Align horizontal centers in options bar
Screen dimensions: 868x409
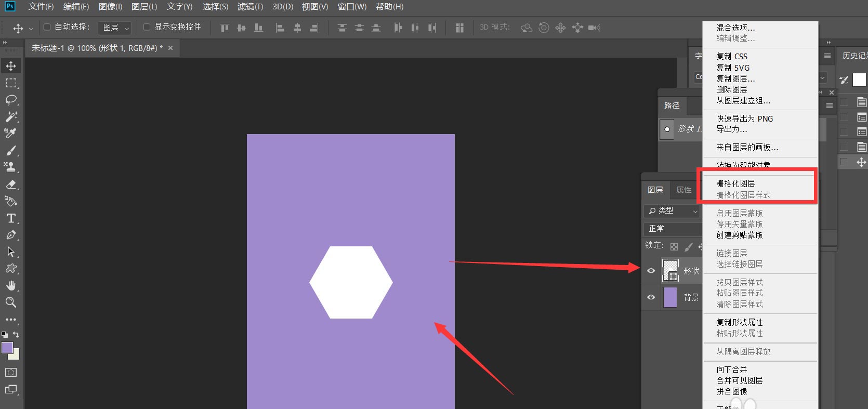click(297, 28)
